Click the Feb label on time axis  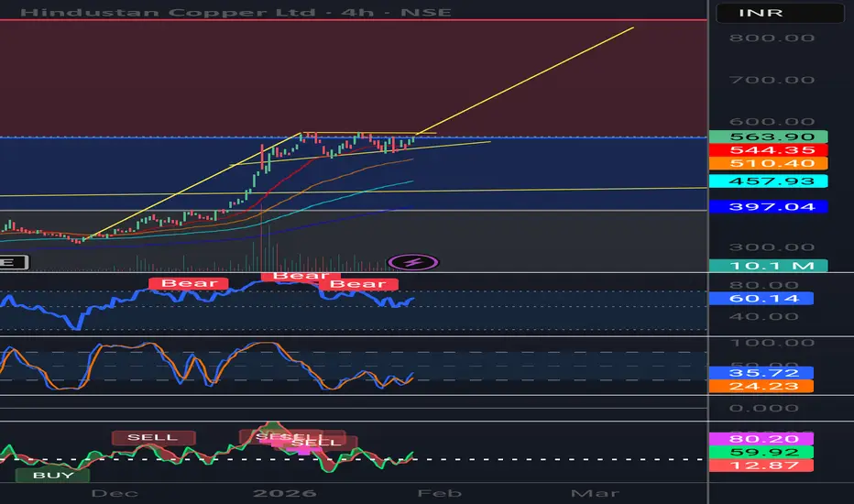point(439,494)
